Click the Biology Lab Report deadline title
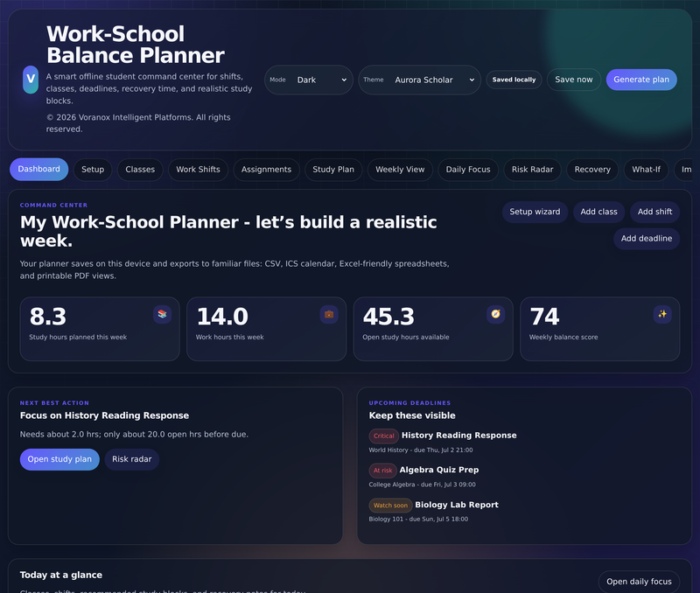The width and height of the screenshot is (700, 593). (457, 504)
